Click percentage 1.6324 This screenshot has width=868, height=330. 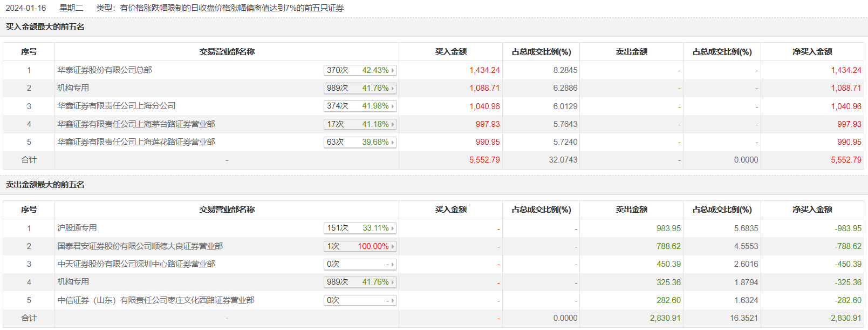pyautogui.click(x=746, y=300)
